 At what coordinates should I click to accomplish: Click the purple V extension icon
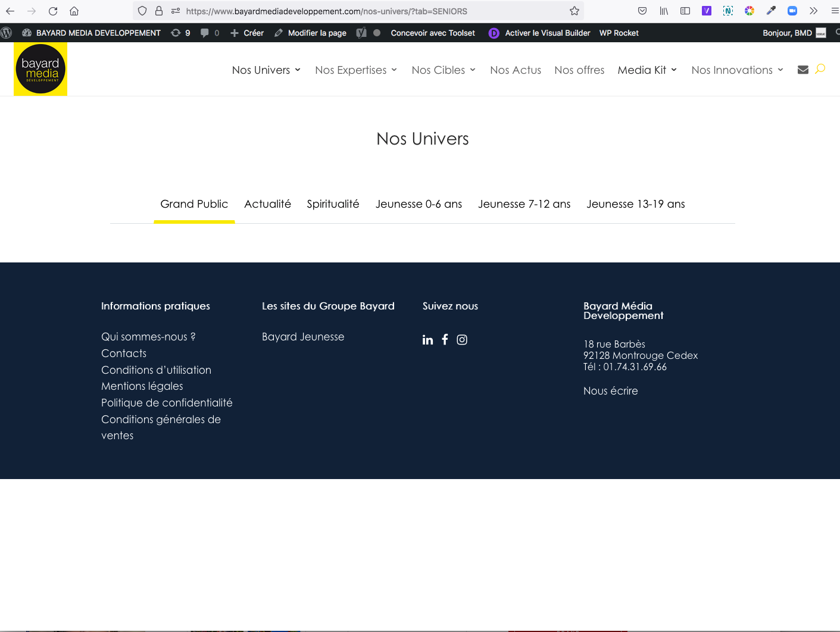(707, 11)
